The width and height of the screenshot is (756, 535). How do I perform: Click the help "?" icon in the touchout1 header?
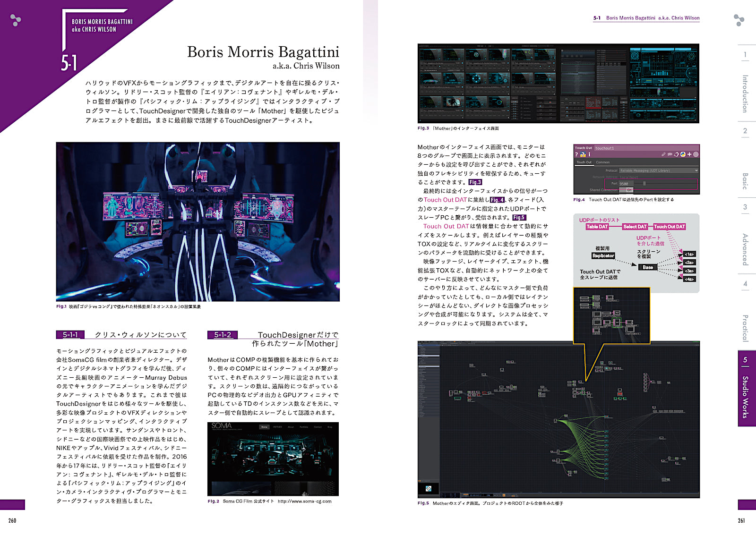click(x=577, y=154)
